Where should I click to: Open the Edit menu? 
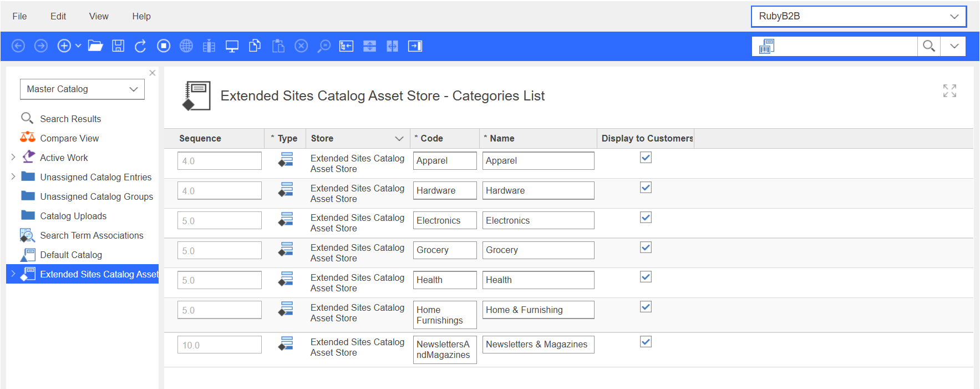tap(58, 16)
